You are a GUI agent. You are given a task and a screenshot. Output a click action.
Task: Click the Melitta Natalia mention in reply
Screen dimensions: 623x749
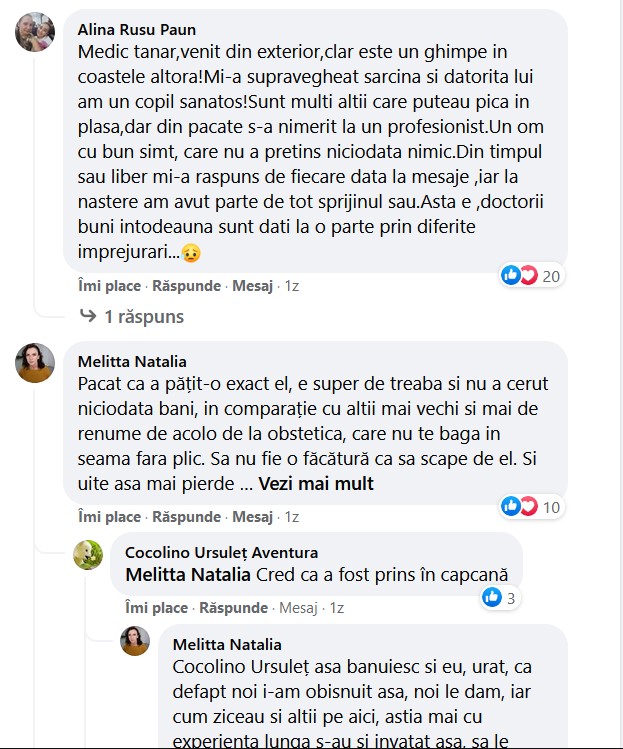coord(188,575)
